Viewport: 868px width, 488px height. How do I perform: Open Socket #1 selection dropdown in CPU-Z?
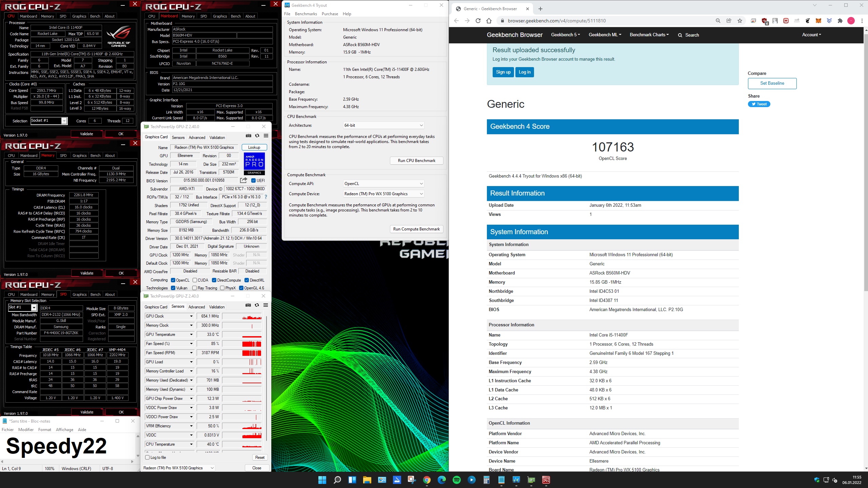(x=49, y=121)
